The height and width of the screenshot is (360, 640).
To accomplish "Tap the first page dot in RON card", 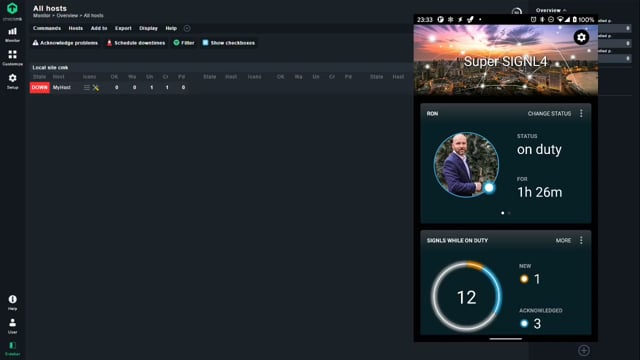I will 502,213.
